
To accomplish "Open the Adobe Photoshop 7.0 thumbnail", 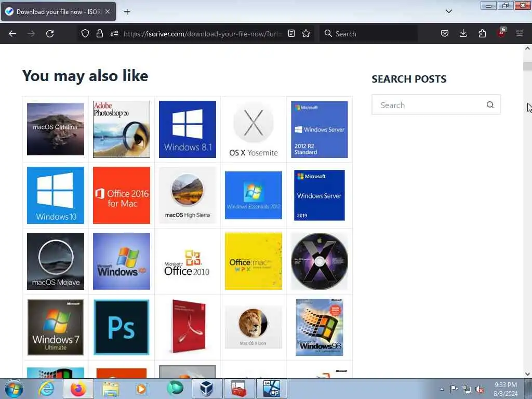I will tap(122, 129).
